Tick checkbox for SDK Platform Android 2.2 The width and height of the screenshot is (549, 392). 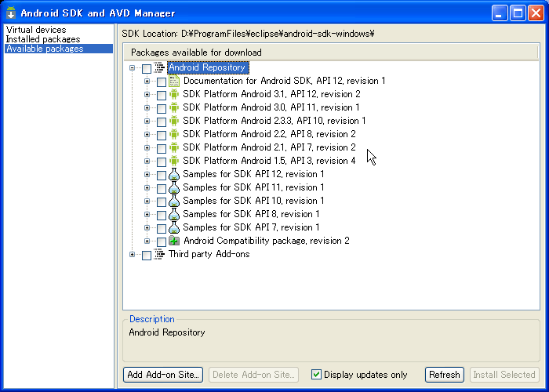pos(161,135)
